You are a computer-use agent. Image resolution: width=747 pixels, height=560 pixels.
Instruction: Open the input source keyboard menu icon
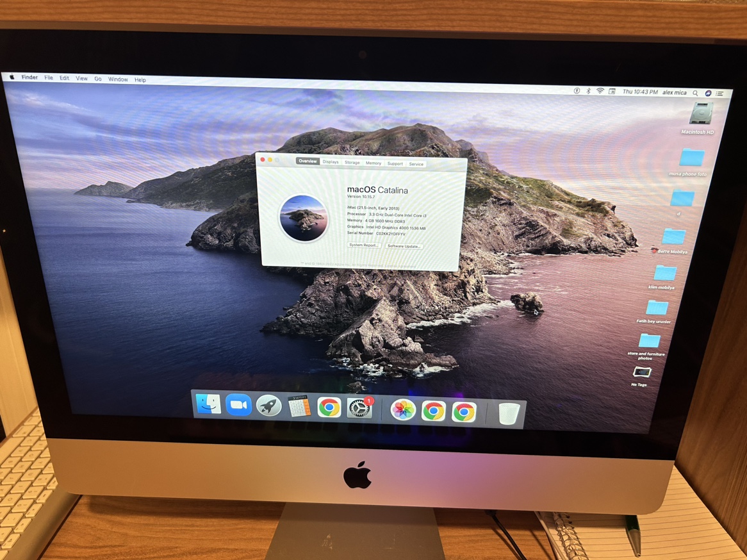tap(612, 91)
